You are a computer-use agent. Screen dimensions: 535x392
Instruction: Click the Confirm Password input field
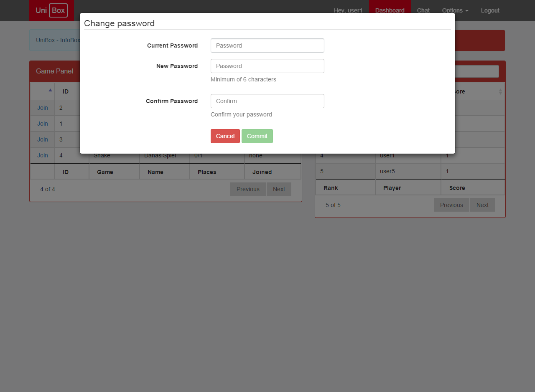(267, 101)
